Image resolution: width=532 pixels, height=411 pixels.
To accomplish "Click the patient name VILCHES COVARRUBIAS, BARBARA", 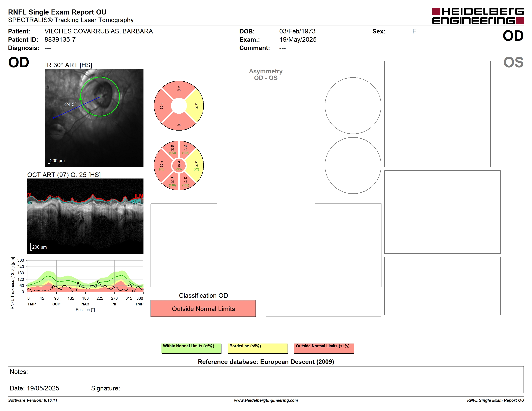I will [x=99, y=31].
